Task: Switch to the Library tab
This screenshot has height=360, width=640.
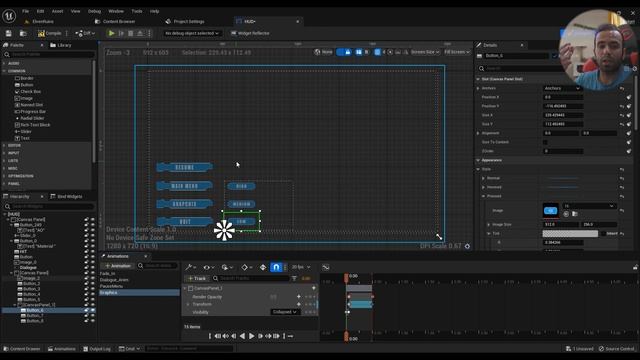Action: tap(60, 45)
